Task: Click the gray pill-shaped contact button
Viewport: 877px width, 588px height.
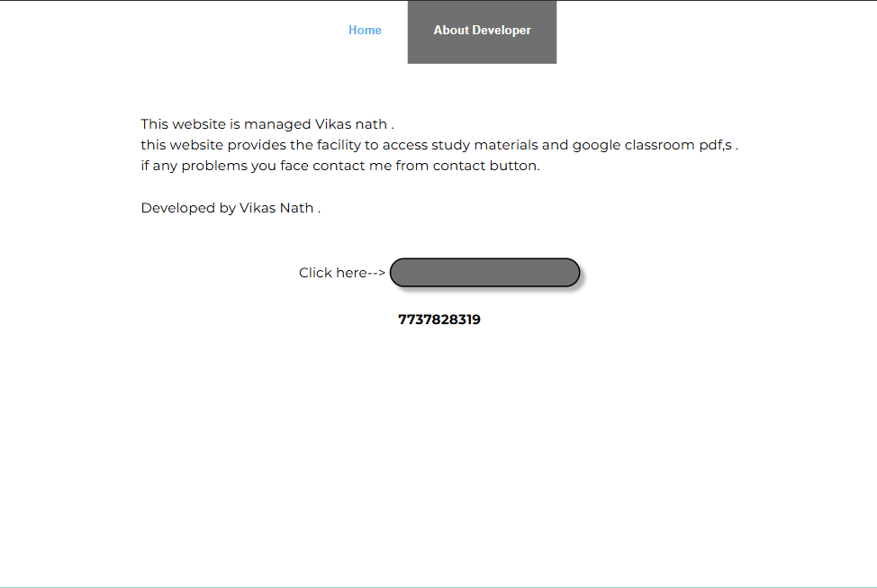Action: (485, 273)
